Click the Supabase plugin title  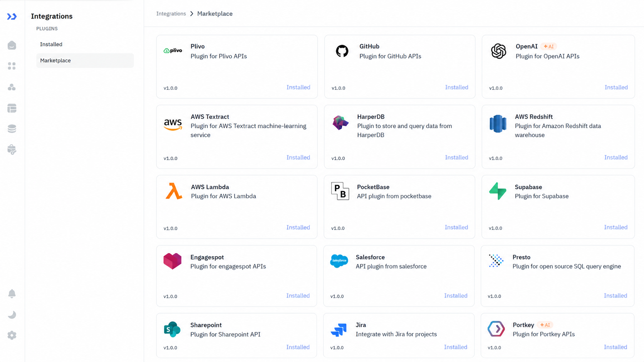[528, 187]
